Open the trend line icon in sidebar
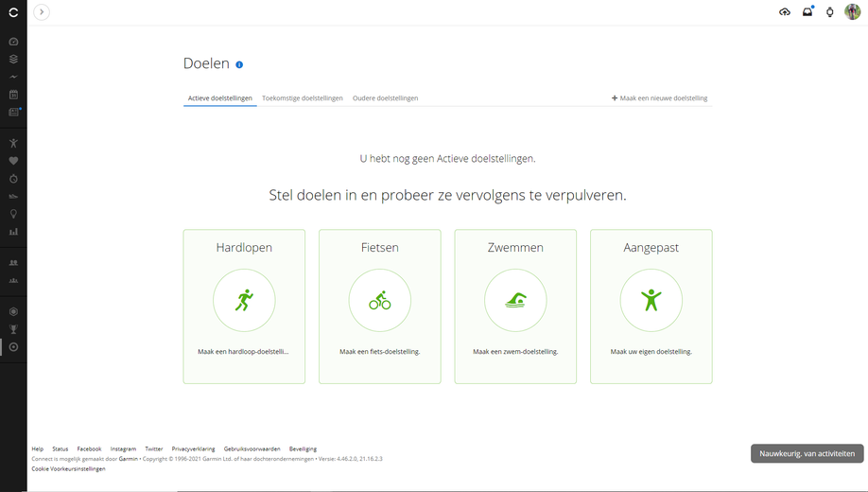 pos(13,77)
